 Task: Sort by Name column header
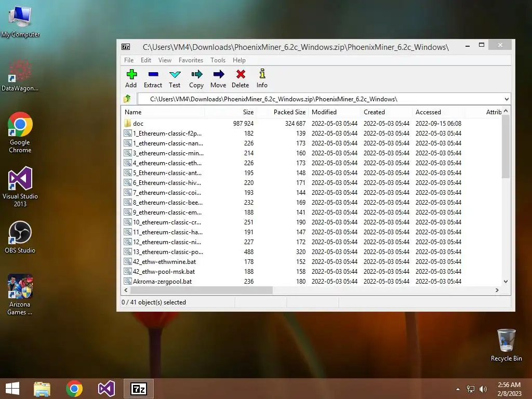163,112
